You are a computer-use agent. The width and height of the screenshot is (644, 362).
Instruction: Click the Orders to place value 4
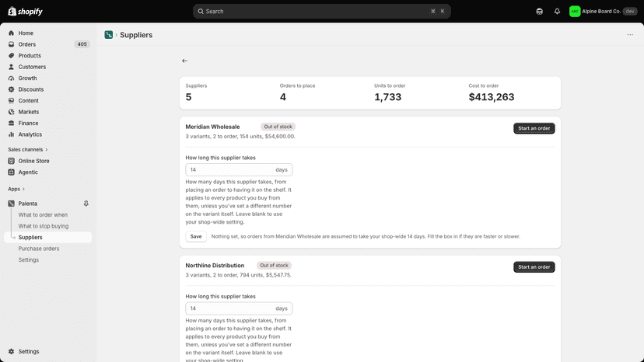283,97
